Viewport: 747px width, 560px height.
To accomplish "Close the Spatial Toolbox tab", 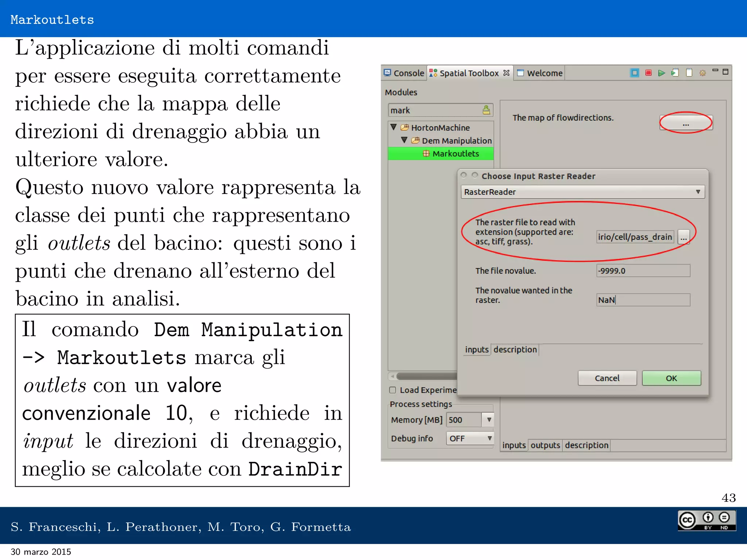I will pos(506,73).
